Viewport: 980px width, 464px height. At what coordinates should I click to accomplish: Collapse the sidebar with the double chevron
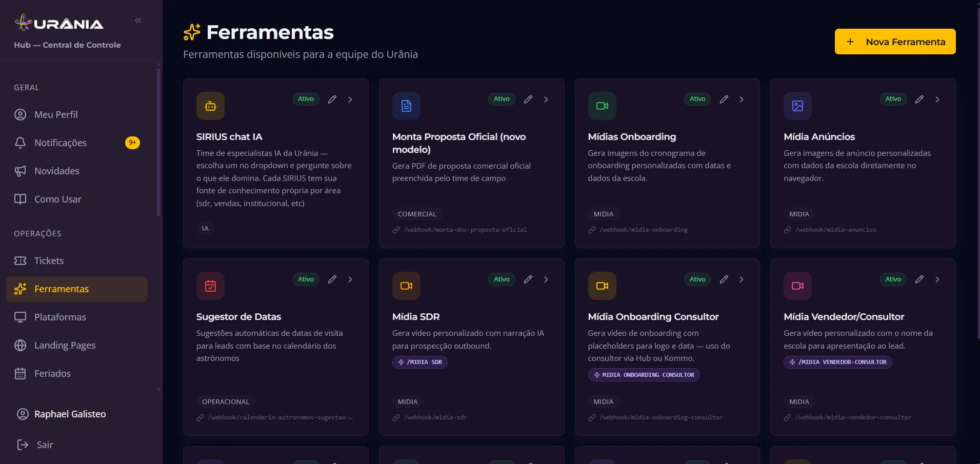coord(138,21)
